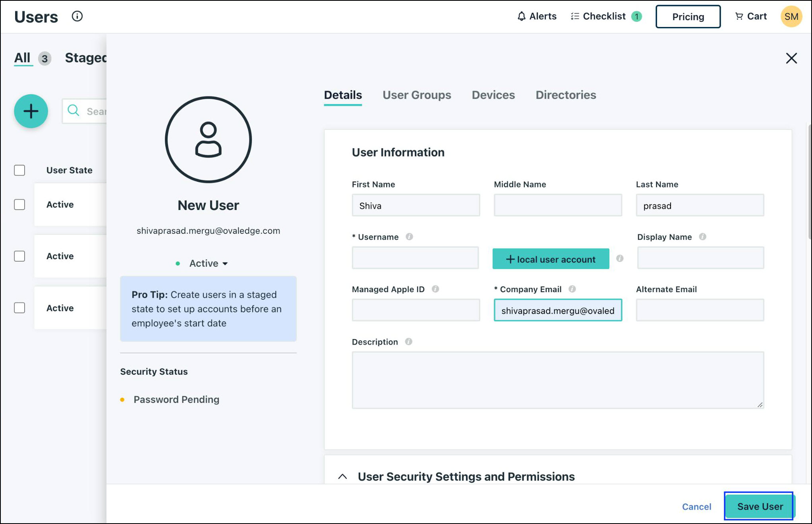Click the info icon next to Company Email
The image size is (812, 524).
pyautogui.click(x=572, y=289)
